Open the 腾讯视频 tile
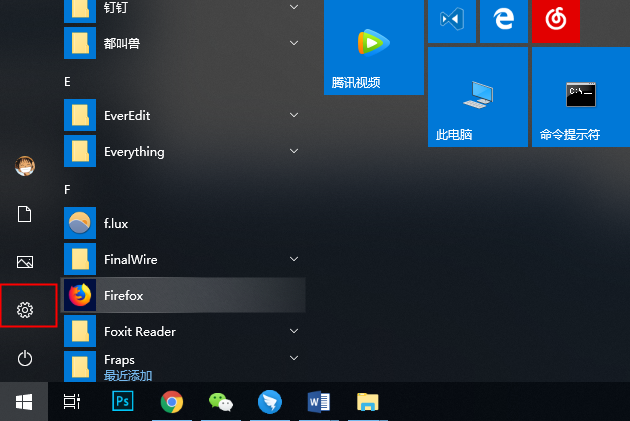The width and height of the screenshot is (630, 421). pyautogui.click(x=374, y=47)
